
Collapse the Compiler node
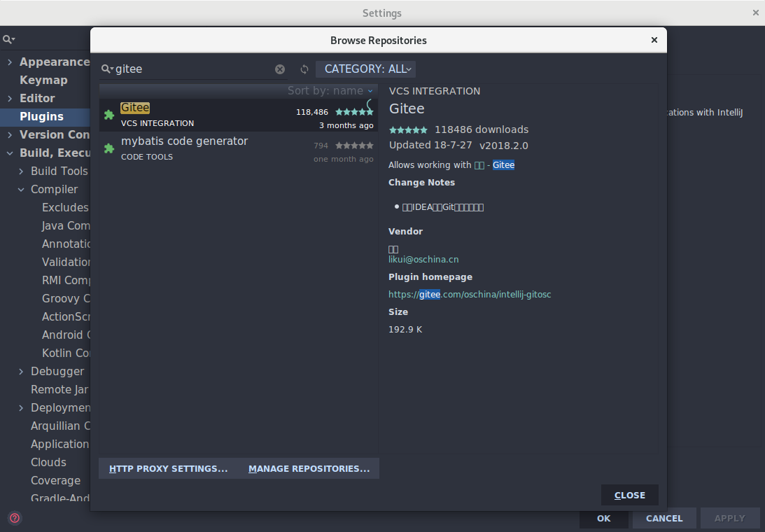pyautogui.click(x=21, y=190)
